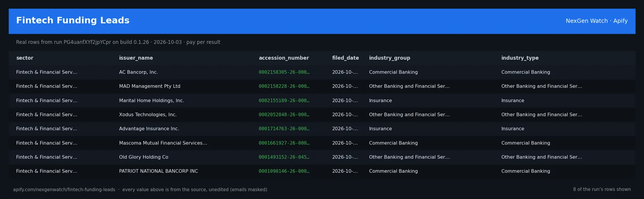Click the industry_group column header
The image size is (644, 199).
tap(390, 58)
